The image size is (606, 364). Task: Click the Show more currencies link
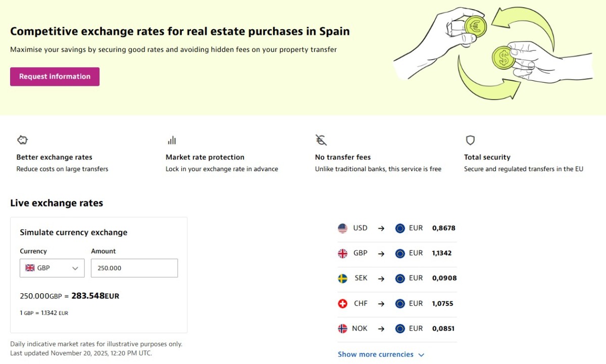click(x=375, y=354)
